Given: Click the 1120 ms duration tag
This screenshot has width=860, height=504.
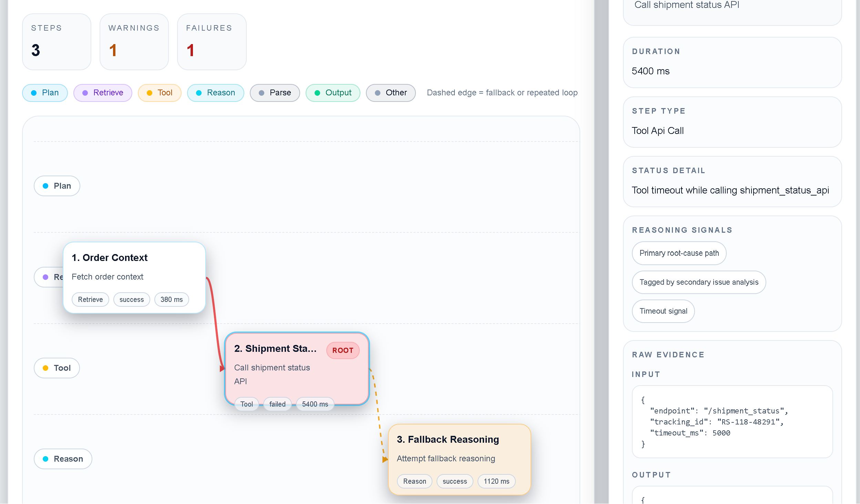Looking at the screenshot, I should click(496, 481).
